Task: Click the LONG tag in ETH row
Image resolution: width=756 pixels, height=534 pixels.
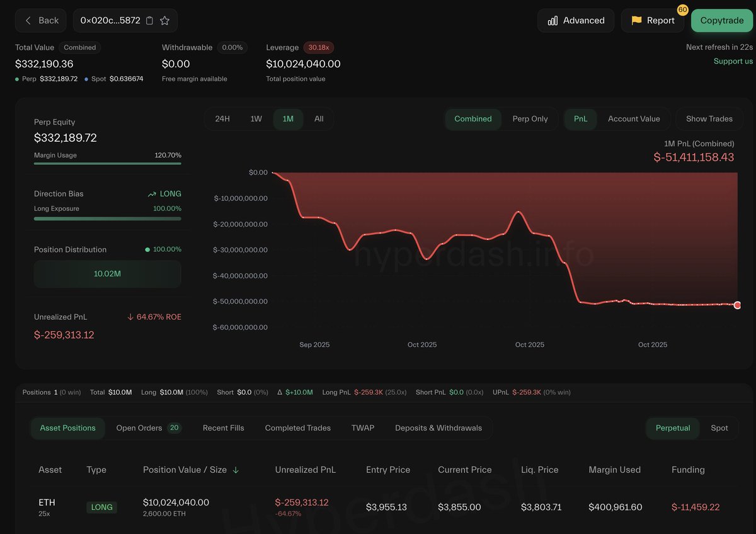Action: tap(102, 507)
